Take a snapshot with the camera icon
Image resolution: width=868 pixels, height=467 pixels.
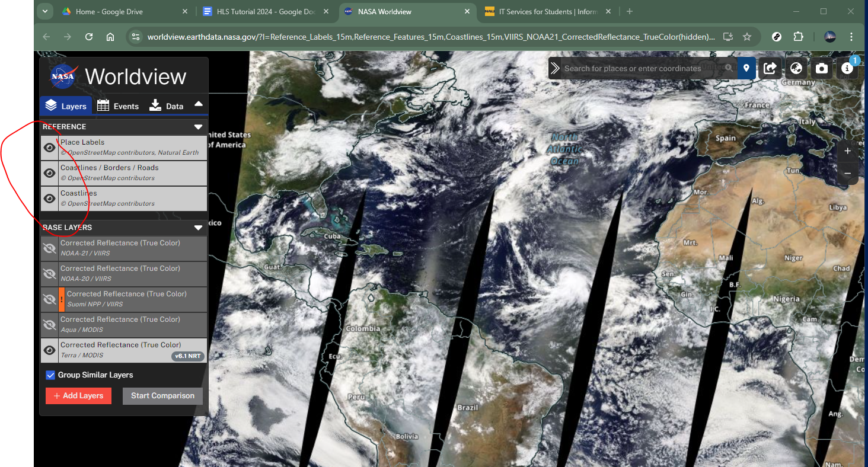coord(821,68)
